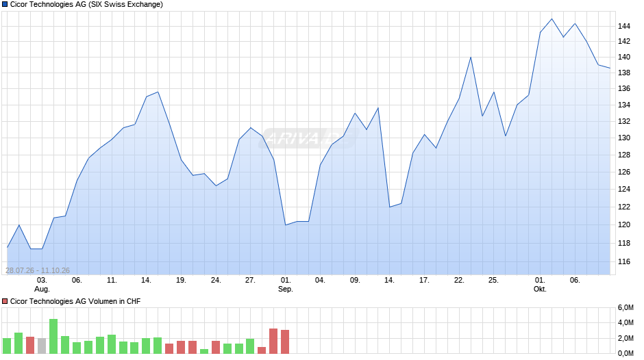
Task: Select the '122' price axis label
Action: click(x=624, y=207)
